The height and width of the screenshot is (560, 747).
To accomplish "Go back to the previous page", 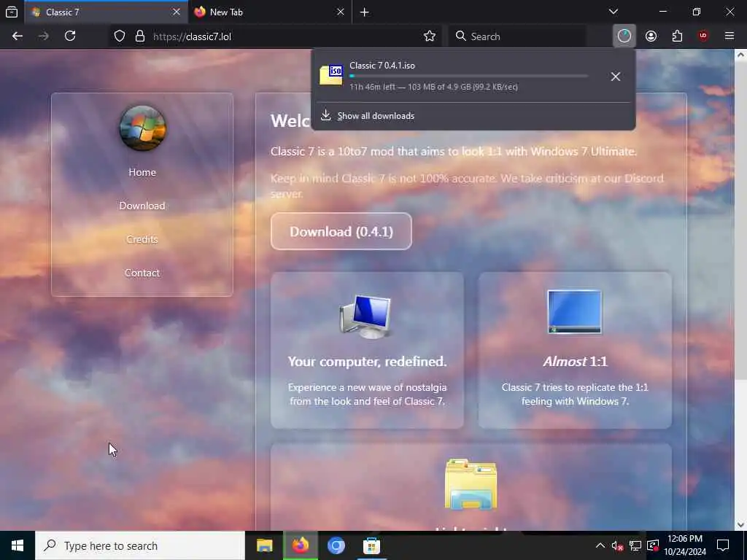I will [18, 36].
